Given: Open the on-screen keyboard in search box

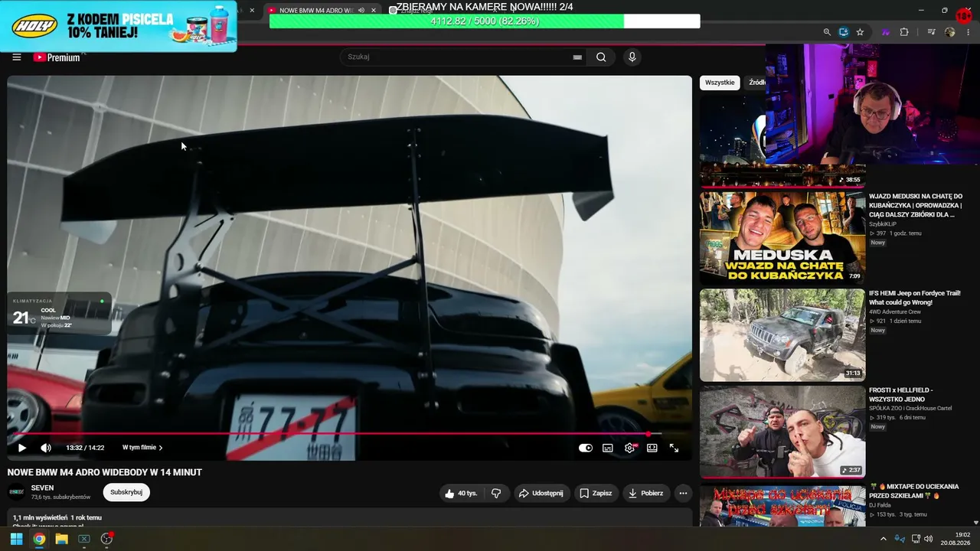Looking at the screenshot, I should coord(577,57).
